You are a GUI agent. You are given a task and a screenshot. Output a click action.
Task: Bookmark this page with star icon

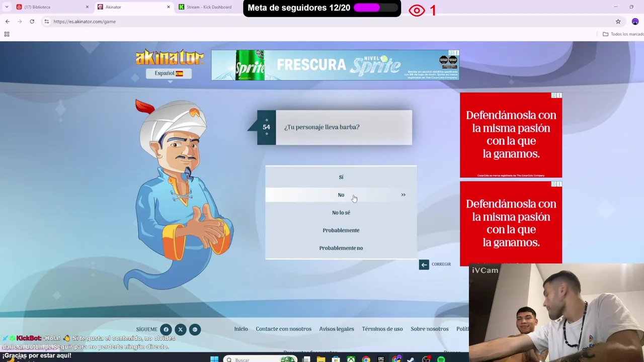[x=618, y=22]
